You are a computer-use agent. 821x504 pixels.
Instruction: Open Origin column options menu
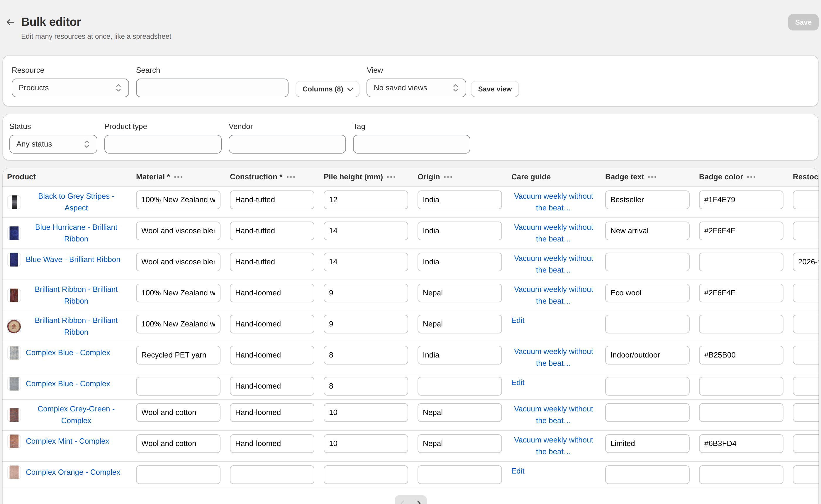point(448,177)
